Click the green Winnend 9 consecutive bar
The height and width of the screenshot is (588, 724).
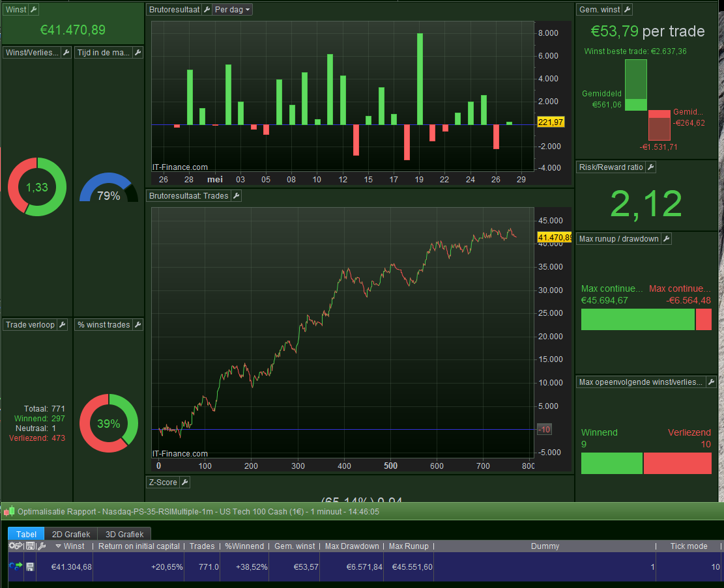tap(611, 464)
